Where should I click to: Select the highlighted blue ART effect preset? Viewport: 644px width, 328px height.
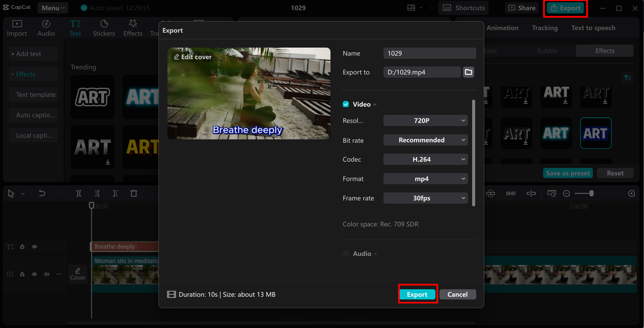pyautogui.click(x=596, y=133)
